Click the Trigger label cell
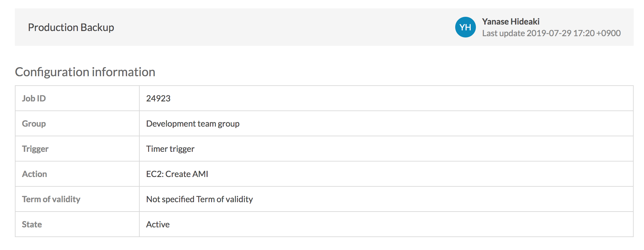 tap(35, 149)
